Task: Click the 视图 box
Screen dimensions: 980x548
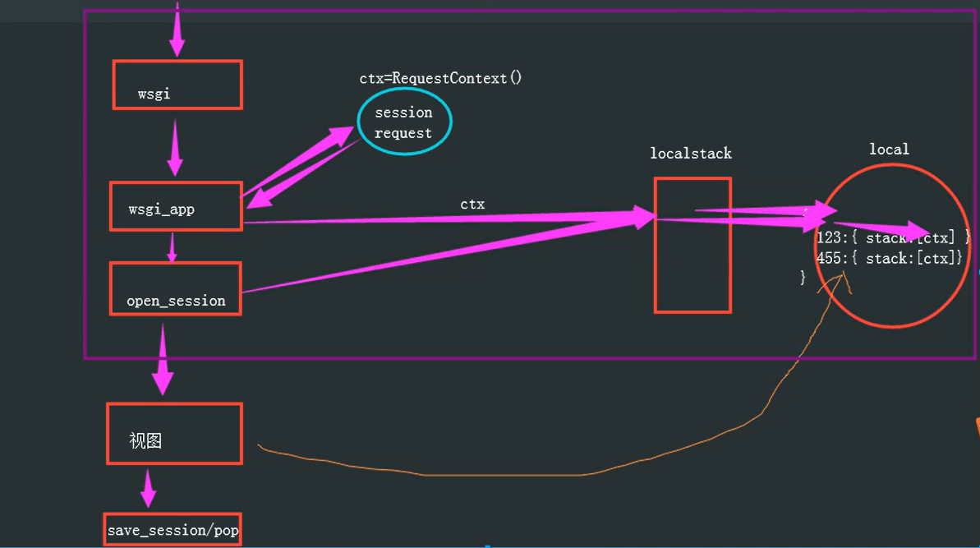Action: tap(173, 433)
